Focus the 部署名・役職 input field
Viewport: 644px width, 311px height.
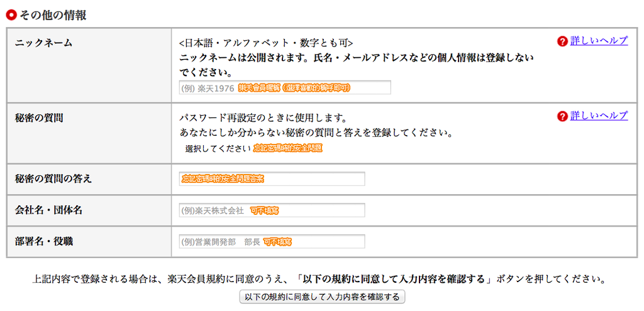tap(272, 241)
